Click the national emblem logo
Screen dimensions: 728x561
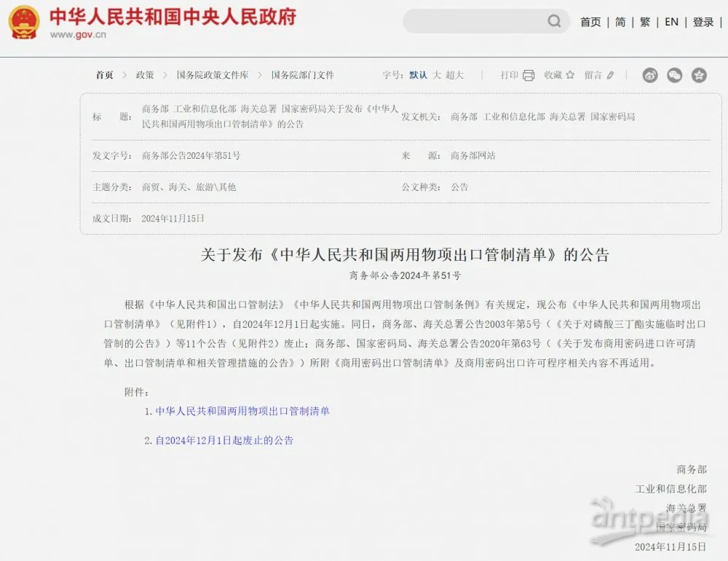click(24, 22)
